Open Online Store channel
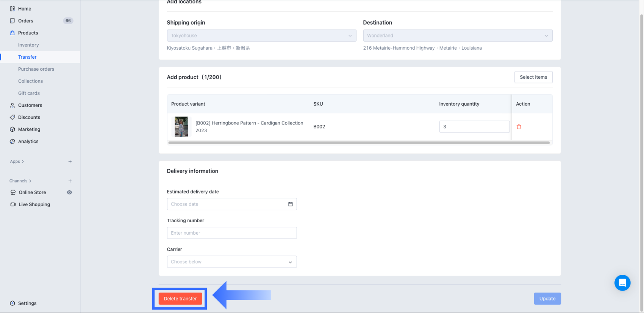 (32, 192)
